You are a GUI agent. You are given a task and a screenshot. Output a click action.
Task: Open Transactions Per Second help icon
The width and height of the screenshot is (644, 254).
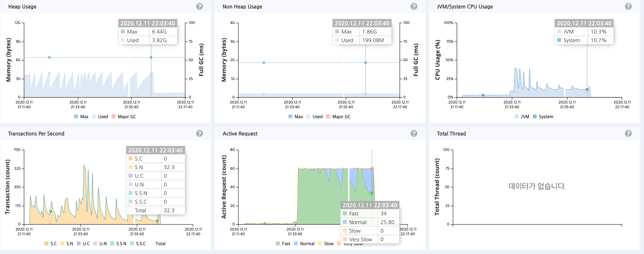tap(199, 133)
